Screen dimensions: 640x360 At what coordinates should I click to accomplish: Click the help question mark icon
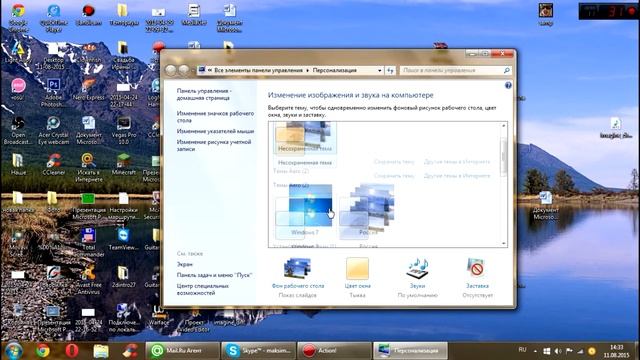[x=508, y=85]
